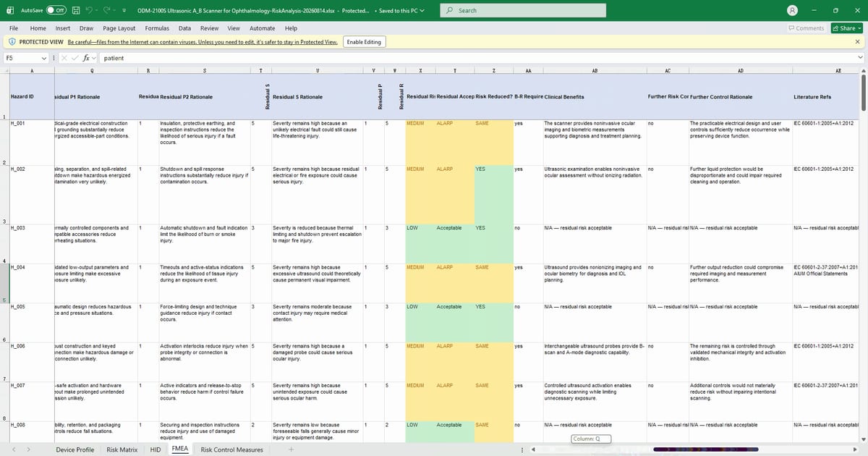Click the next sheet navigation arrow
The height and width of the screenshot is (456, 868).
pos(27,449)
